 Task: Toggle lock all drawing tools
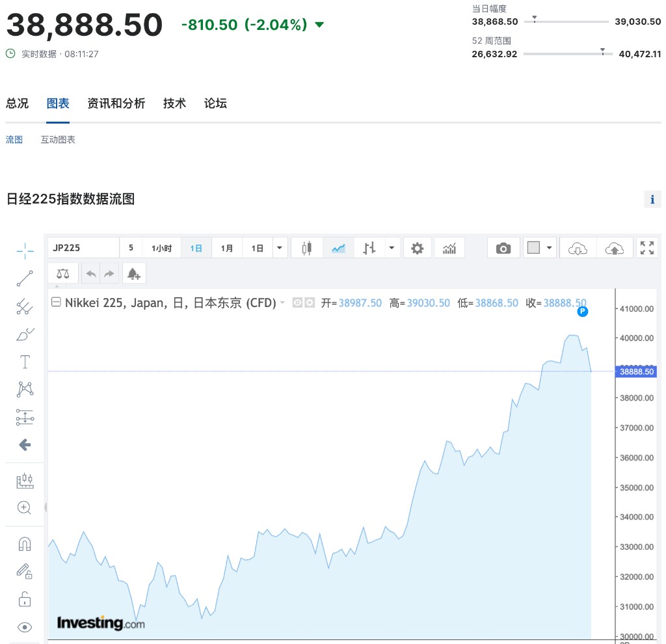tap(25, 599)
